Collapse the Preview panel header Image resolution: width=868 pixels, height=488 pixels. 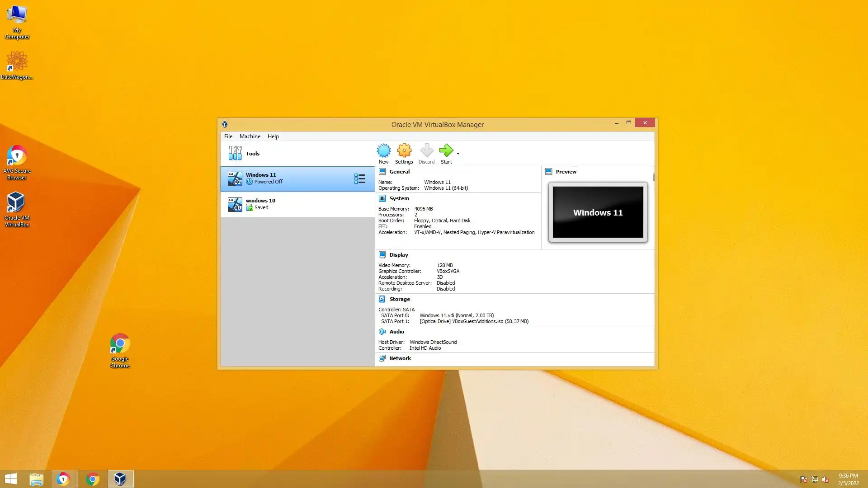[566, 172]
